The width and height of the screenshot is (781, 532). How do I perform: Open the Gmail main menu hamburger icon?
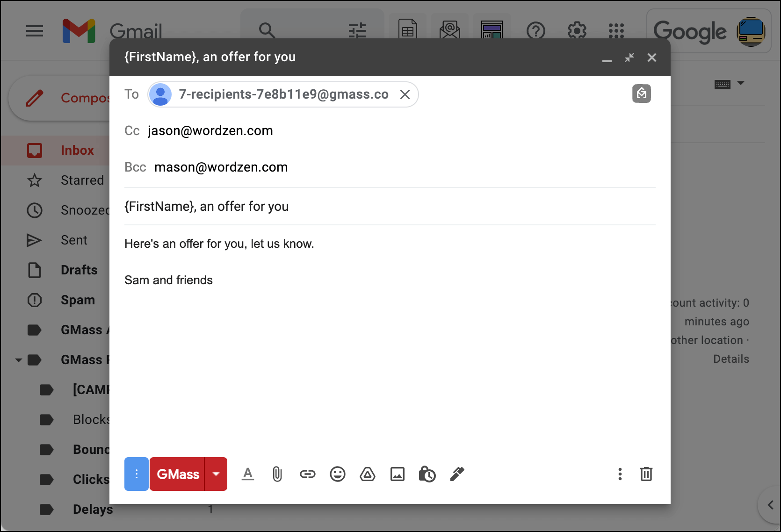[x=35, y=31]
